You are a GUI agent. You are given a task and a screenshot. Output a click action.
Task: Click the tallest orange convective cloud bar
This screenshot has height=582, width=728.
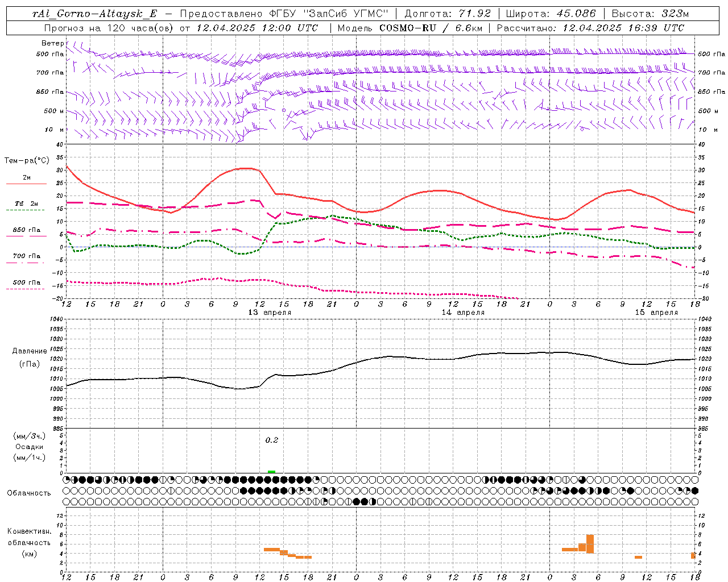[590, 544]
